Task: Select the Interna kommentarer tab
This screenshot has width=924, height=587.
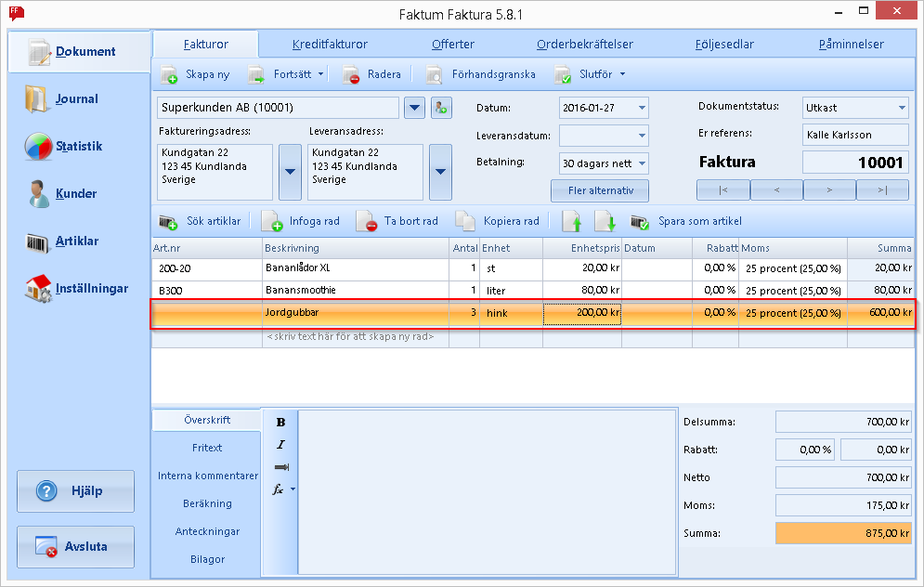Action: (x=207, y=476)
